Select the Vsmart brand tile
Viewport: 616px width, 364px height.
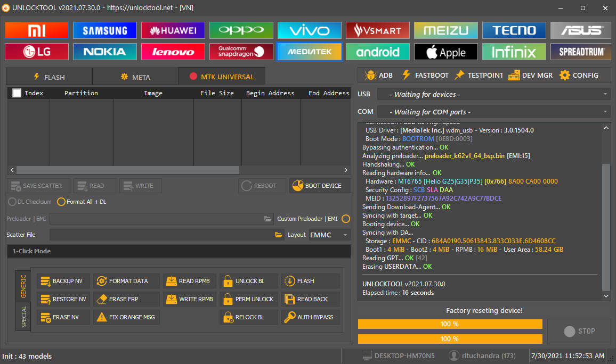click(x=377, y=30)
